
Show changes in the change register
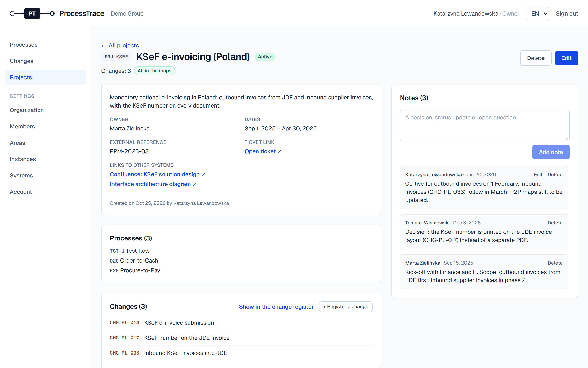276,307
